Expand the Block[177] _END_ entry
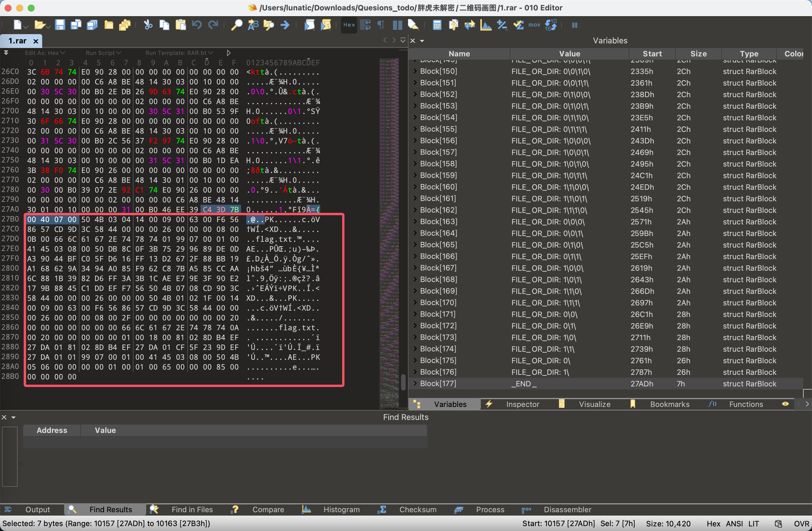The image size is (812, 531). [x=415, y=383]
